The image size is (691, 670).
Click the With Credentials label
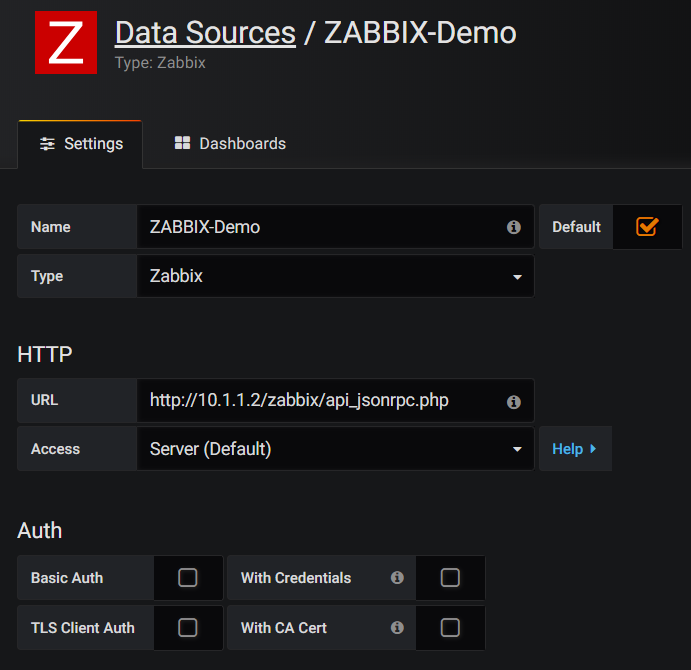[x=296, y=578]
